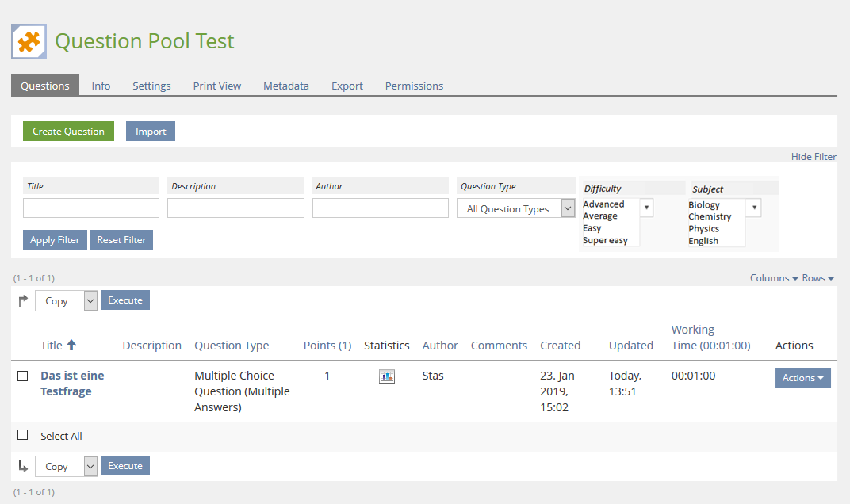Expand the Difficulty filter dropdown arrow
Viewport: 850px width, 504px height.
coord(646,208)
